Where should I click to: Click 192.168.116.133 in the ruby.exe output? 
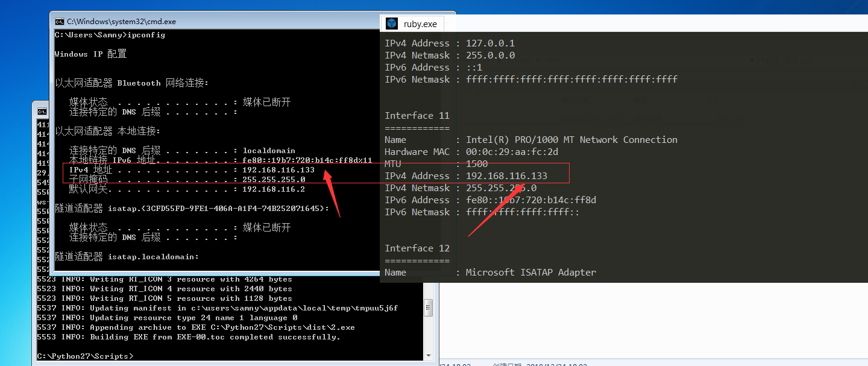click(506, 176)
